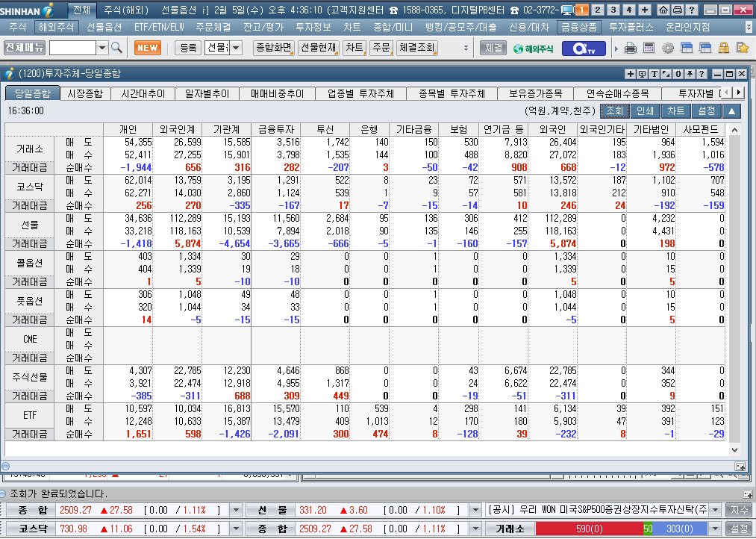Click the red 590(0) advancing bar

click(589, 529)
